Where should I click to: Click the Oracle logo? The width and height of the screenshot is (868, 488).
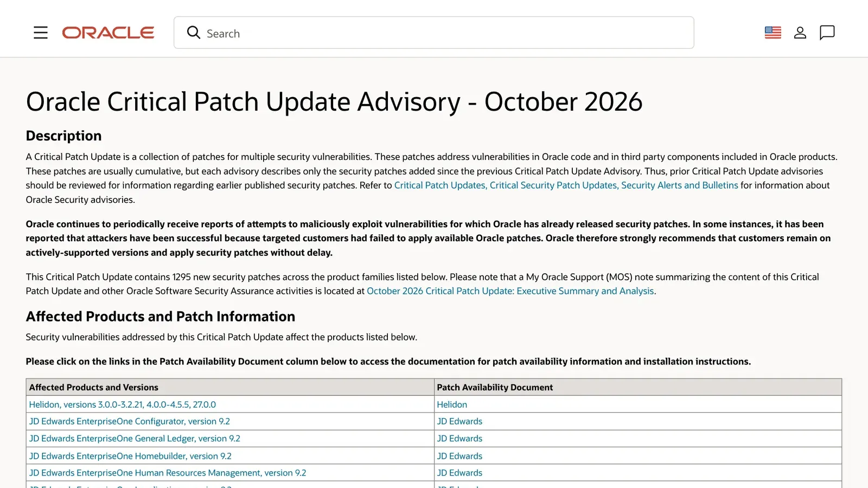click(108, 33)
